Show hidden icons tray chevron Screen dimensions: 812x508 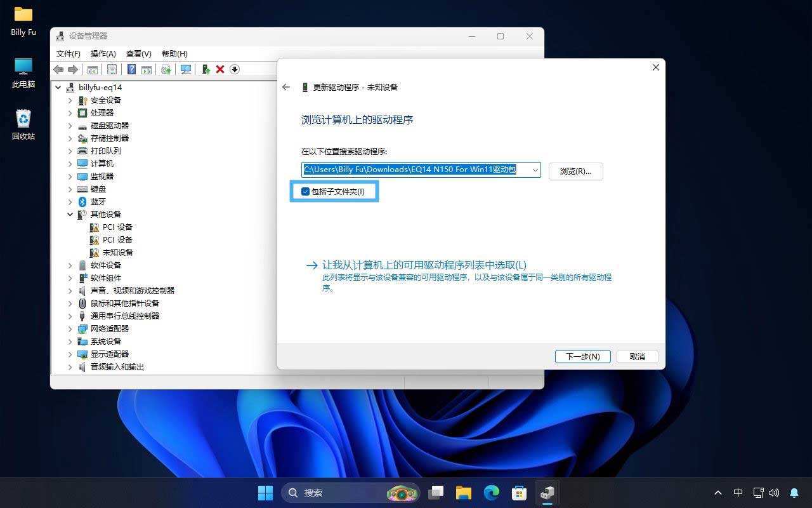(x=718, y=493)
